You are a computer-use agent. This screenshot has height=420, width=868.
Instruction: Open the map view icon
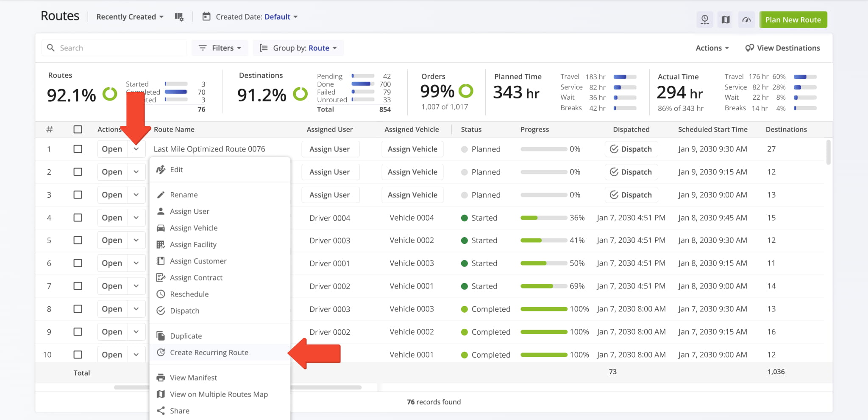tap(725, 20)
